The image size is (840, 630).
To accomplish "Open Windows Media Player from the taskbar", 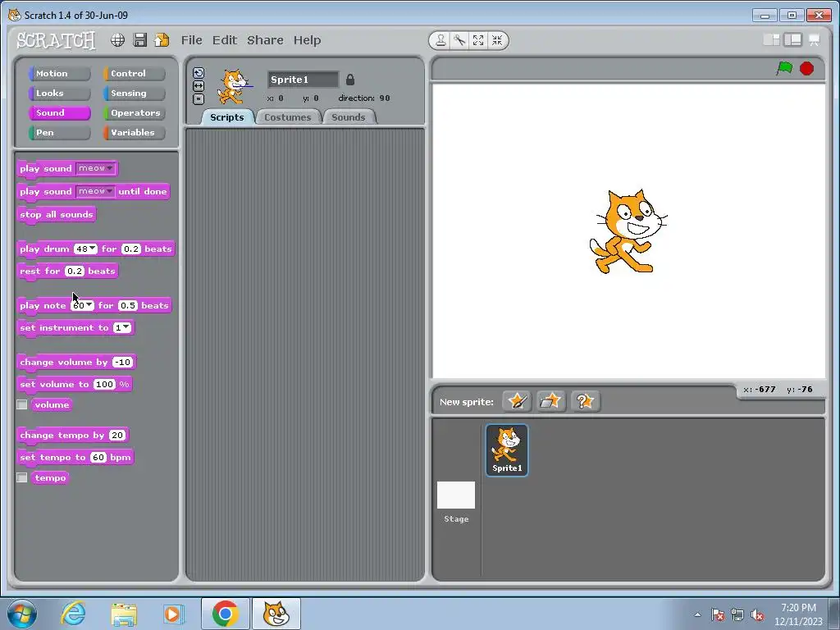I will [x=173, y=614].
